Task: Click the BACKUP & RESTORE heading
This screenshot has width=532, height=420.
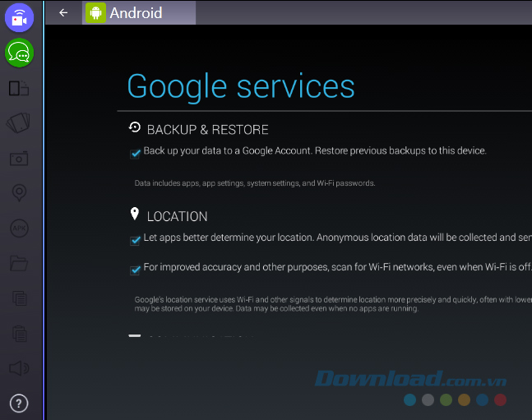Action: tap(207, 130)
